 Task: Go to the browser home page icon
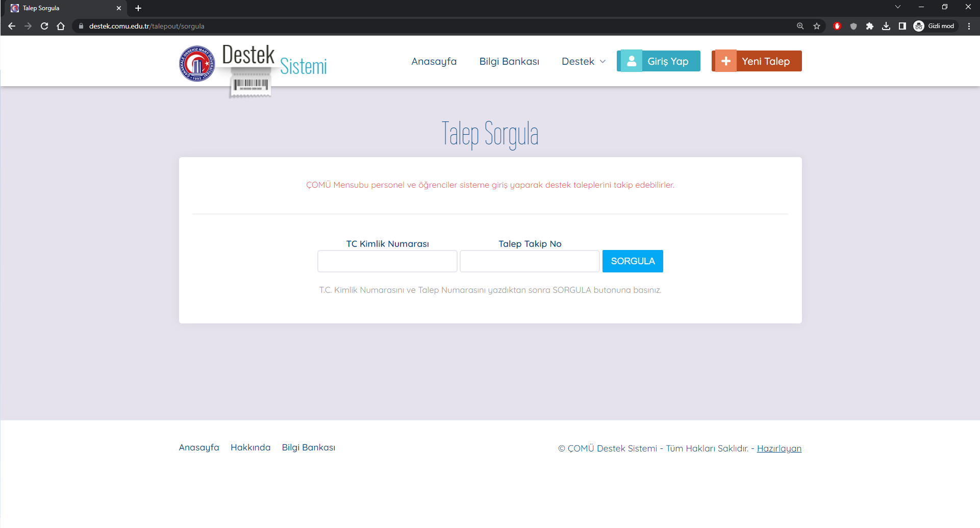pos(61,26)
